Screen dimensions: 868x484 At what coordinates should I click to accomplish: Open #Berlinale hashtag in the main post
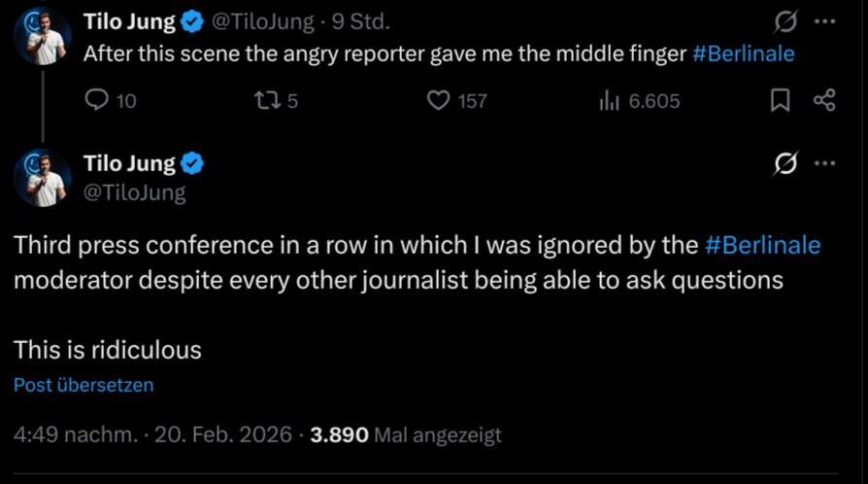coord(763,245)
